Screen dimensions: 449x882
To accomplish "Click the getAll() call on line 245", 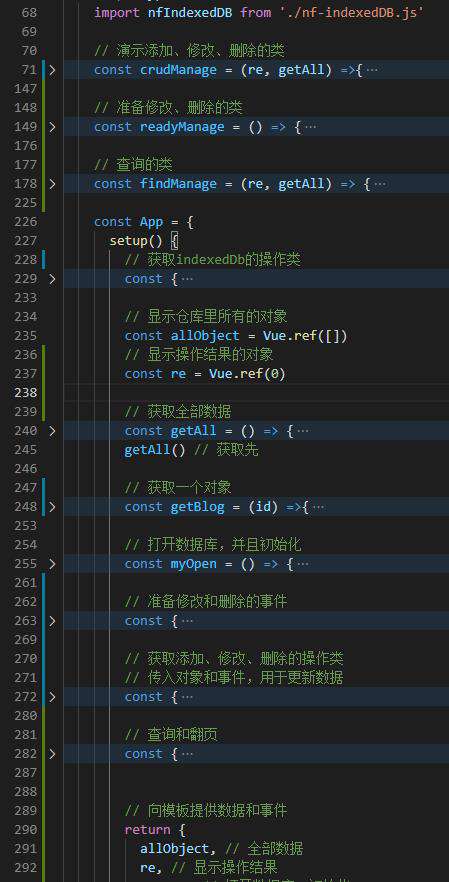I will (155, 450).
